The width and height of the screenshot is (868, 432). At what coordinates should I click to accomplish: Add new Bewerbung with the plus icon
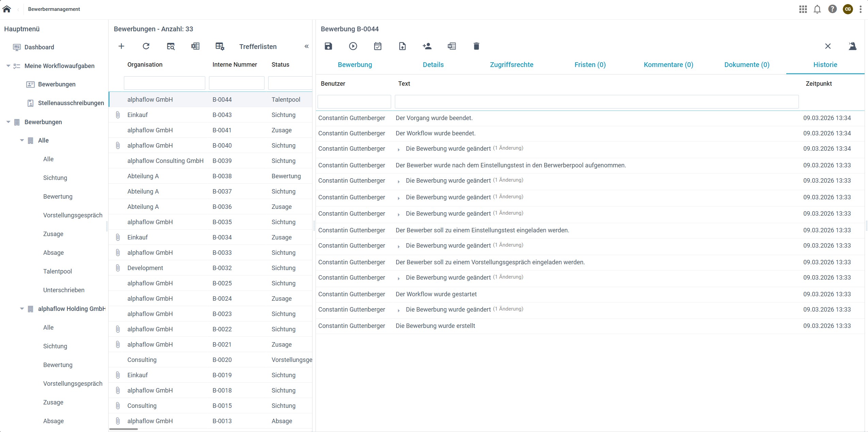coord(121,46)
